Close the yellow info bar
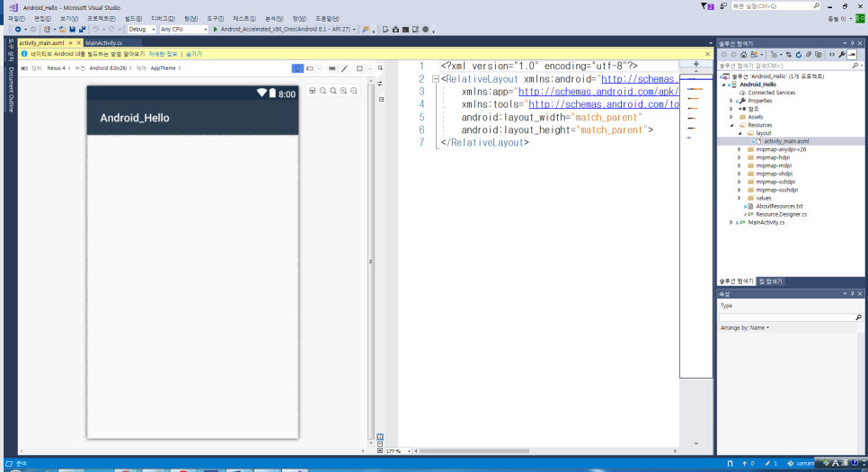868x472 pixels. pos(707,54)
